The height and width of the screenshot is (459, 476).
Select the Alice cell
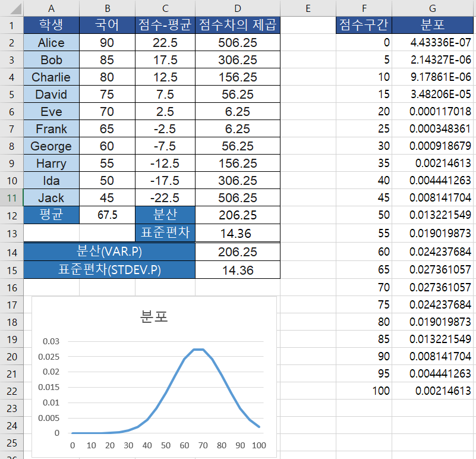(51, 43)
